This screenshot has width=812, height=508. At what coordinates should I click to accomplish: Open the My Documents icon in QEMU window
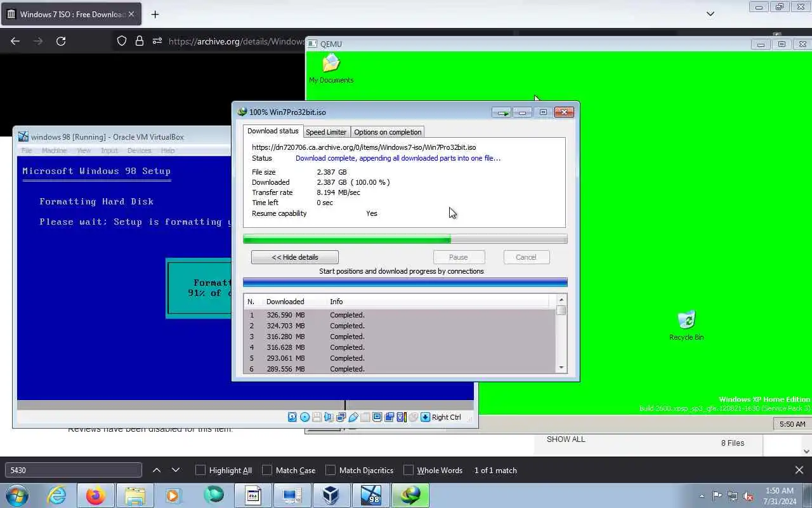(x=331, y=69)
